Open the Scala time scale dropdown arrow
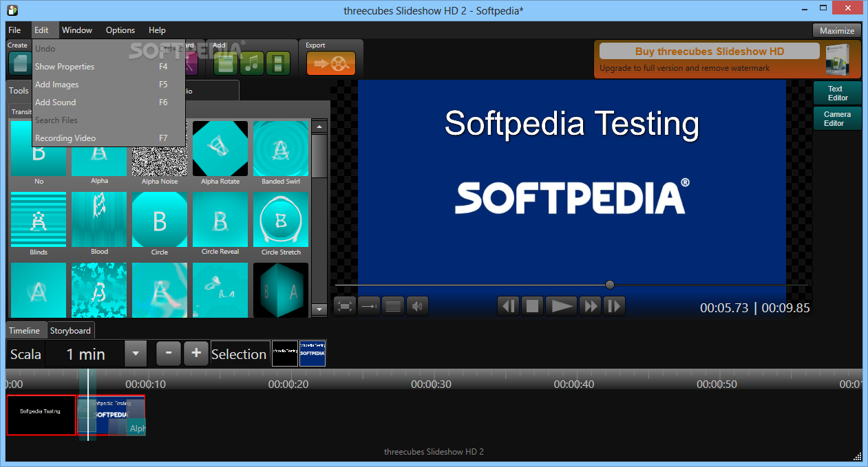Screen dimensions: 868x467 (135, 354)
